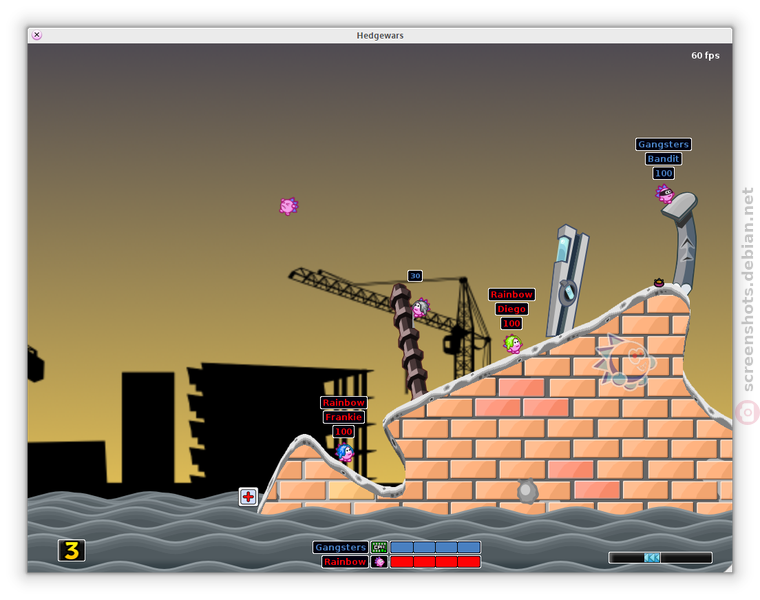Click the 60 fps counter

(705, 56)
